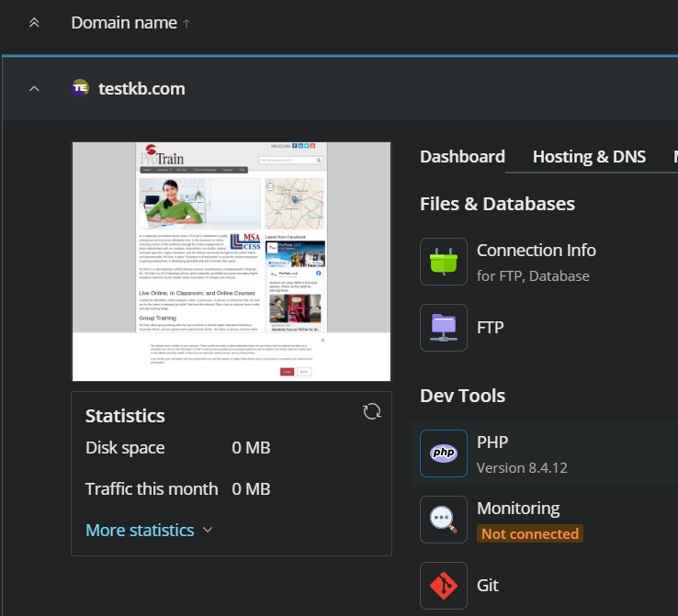Open the PHP settings icon

coord(443,454)
